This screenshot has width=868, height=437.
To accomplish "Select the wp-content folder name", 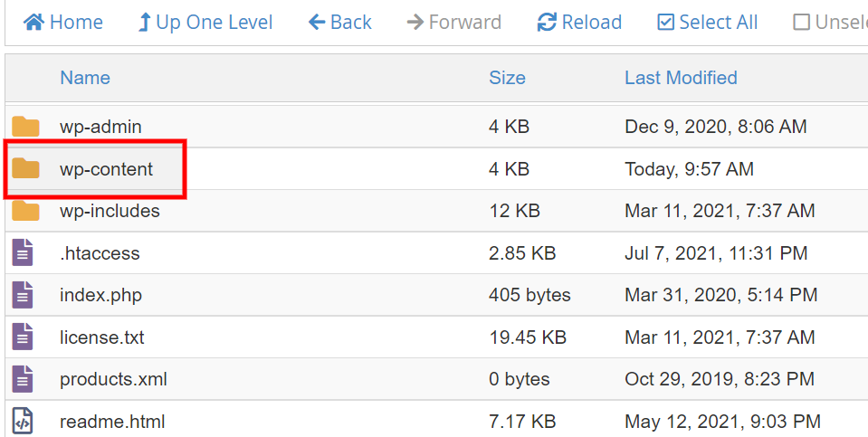I will (x=107, y=169).
